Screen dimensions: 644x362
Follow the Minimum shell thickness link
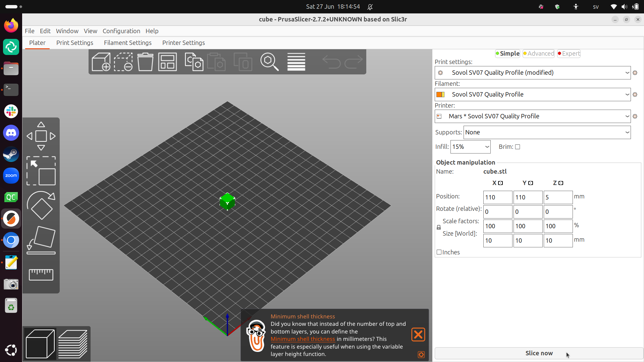point(303,339)
